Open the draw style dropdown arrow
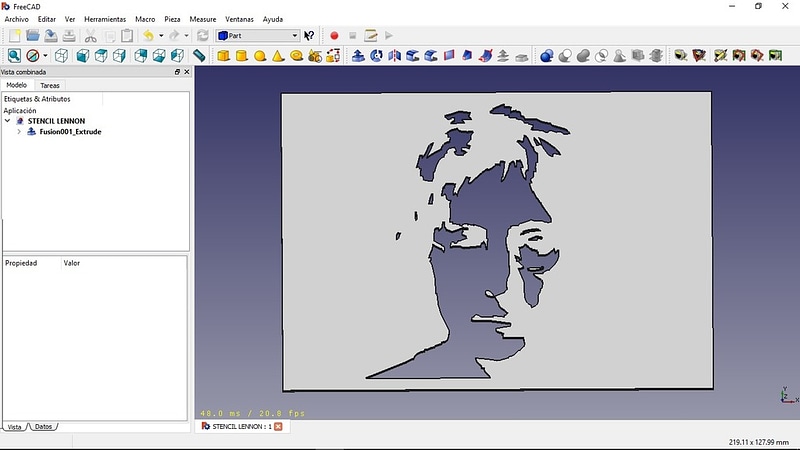800x450 pixels. (45, 56)
